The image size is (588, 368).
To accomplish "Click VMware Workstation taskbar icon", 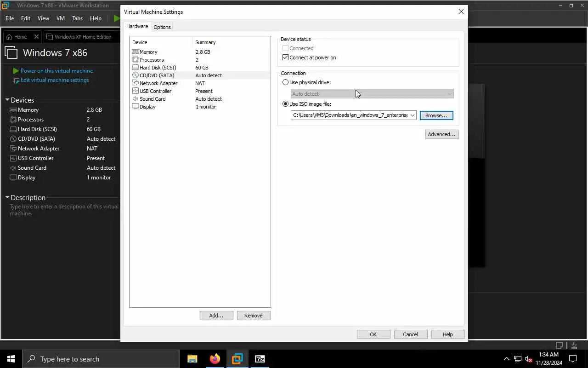I will tap(237, 359).
